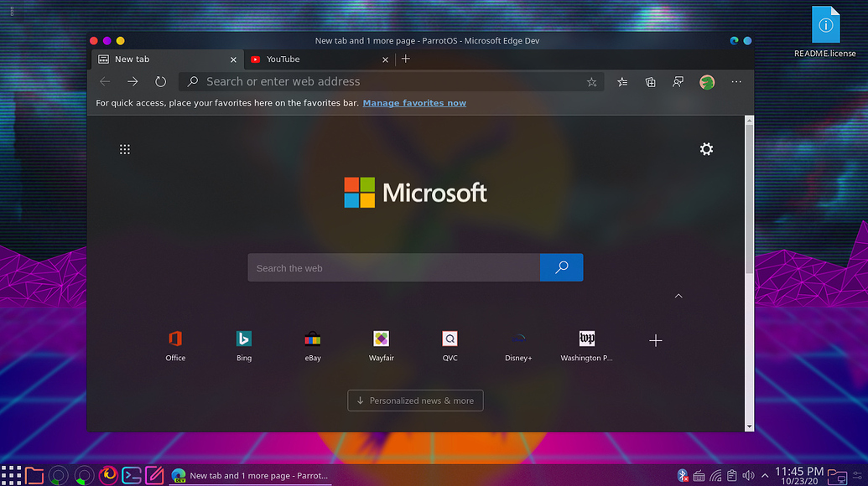868x486 pixels.
Task: Open the network wifi tray icon
Action: point(715,475)
